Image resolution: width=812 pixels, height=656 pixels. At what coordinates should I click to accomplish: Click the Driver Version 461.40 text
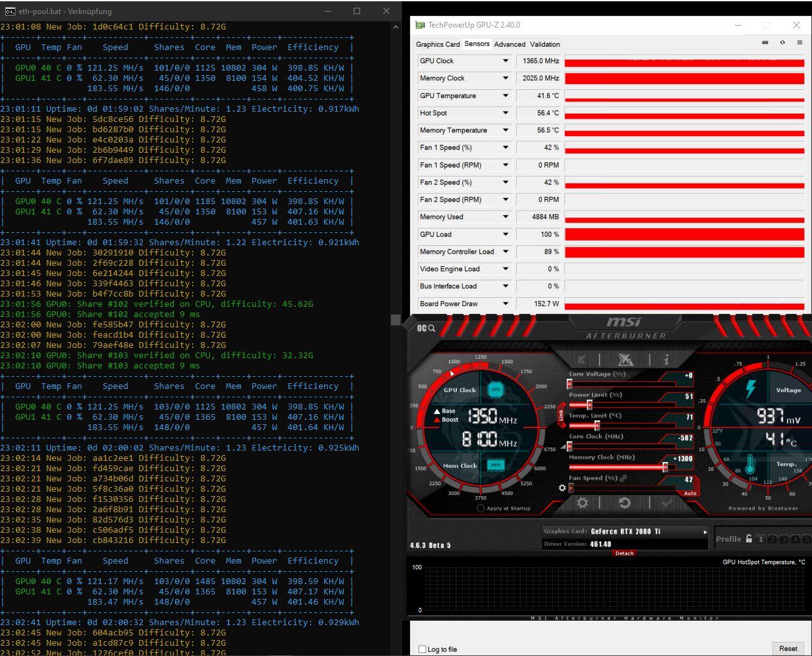[578, 544]
